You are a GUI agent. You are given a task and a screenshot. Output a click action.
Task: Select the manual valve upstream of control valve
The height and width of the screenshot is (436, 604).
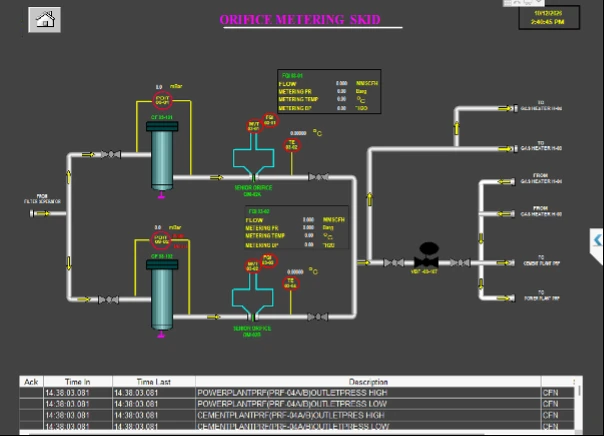[x=394, y=263]
